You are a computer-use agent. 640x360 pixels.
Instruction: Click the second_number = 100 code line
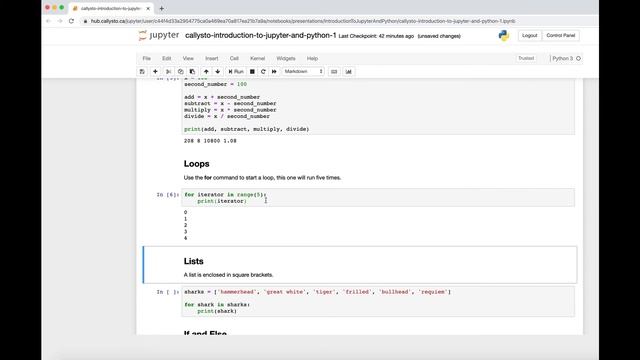[216, 84]
